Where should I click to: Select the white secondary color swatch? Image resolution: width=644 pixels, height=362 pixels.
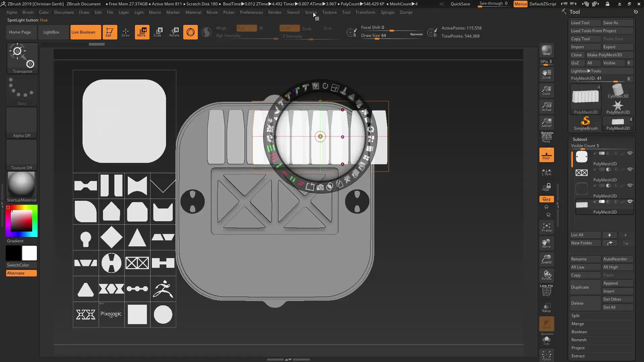(x=30, y=253)
